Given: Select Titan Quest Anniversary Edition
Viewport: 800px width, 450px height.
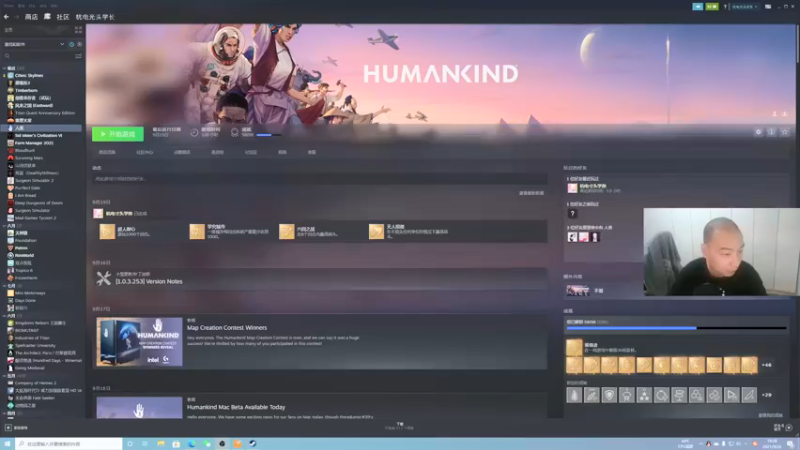Looking at the screenshot, I should point(44,113).
